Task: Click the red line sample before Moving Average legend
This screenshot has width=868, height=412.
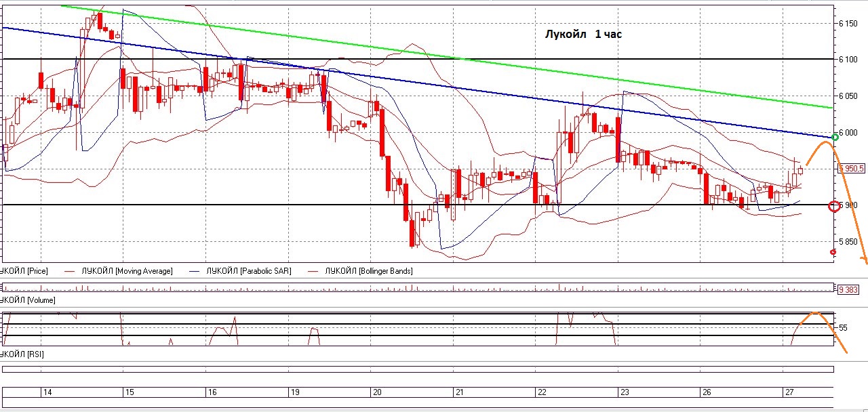Action: pos(68,271)
